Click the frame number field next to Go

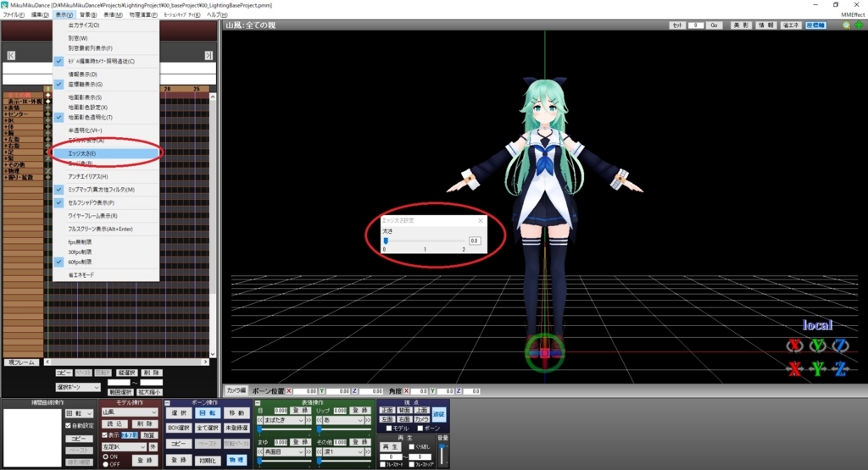tap(695, 25)
